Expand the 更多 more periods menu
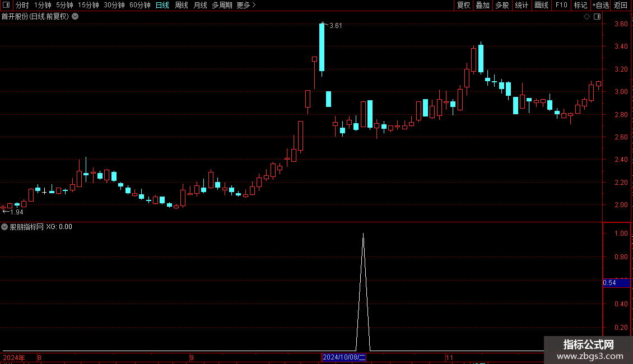Screen dimensions: 633x364 246,5
